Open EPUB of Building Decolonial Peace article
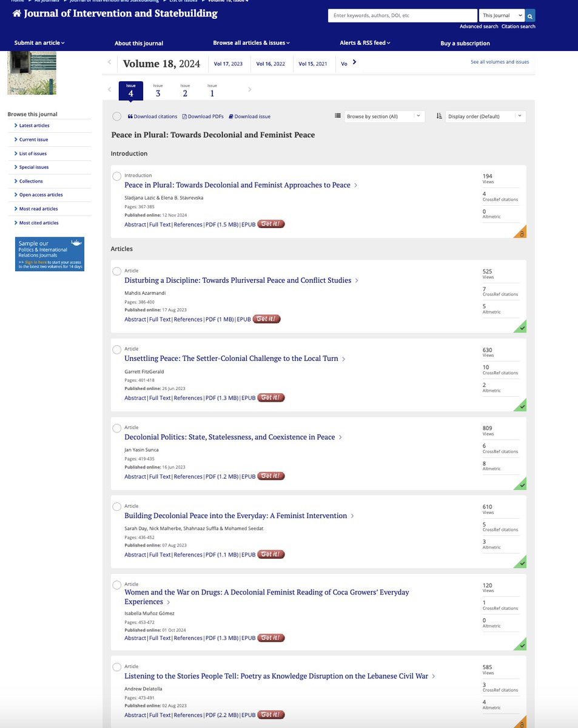 248,554
